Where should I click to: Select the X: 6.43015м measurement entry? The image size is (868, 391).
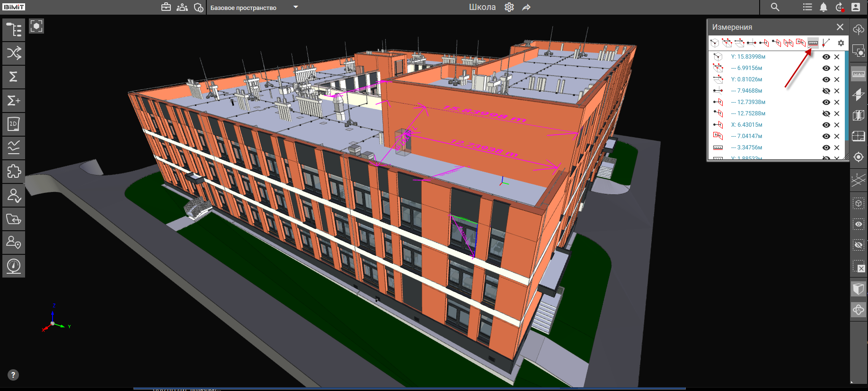coord(749,125)
